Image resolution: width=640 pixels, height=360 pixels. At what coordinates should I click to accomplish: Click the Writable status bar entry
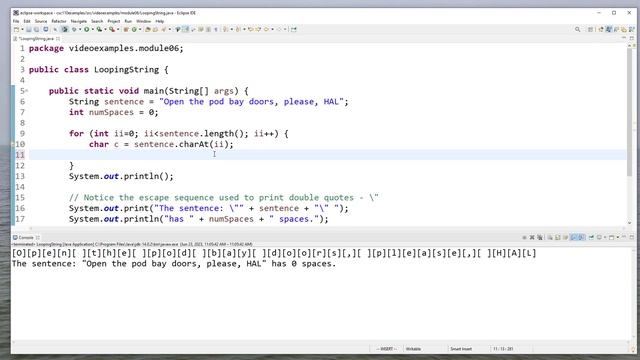(413, 349)
